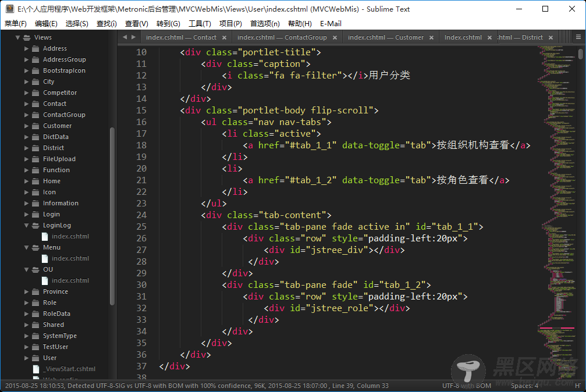Click the _ViewStart.cshtml file icon
The height and width of the screenshot is (392, 586).
tap(36, 369)
